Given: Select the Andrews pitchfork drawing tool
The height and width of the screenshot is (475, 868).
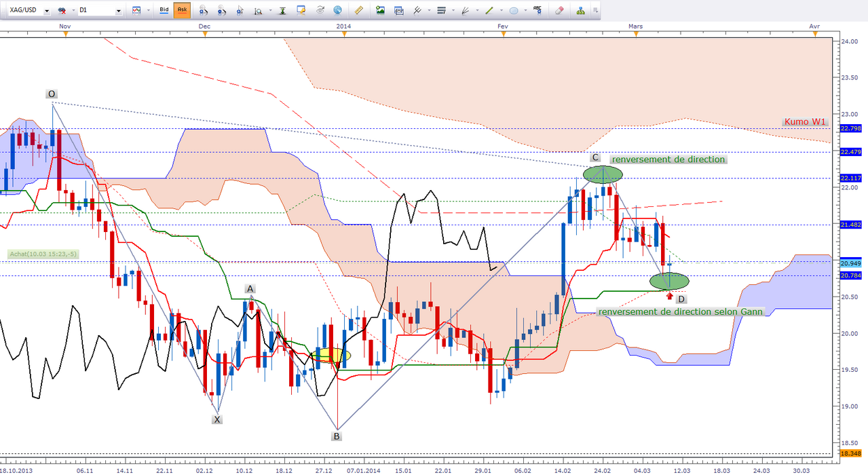Looking at the screenshot, I should tap(418, 11).
